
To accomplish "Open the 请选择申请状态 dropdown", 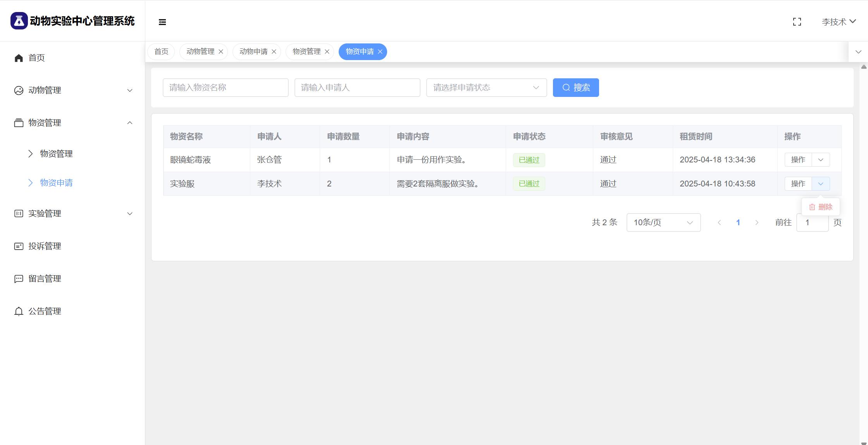I will tap(486, 88).
